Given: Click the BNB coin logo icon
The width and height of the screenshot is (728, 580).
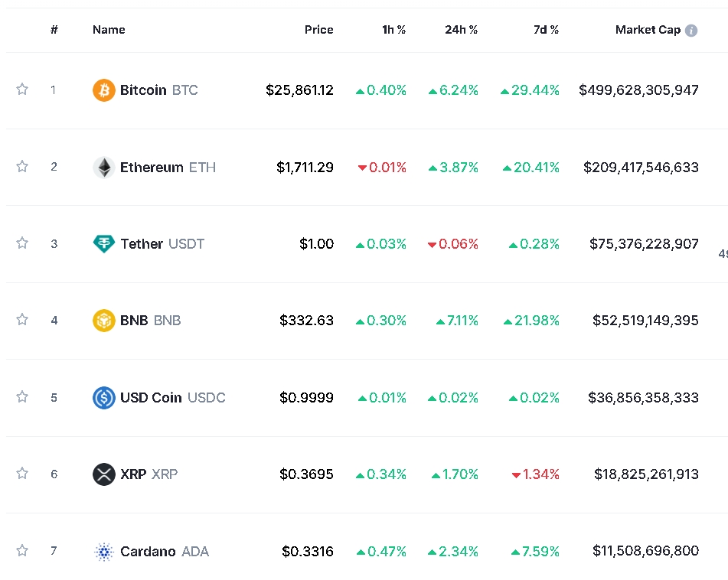Looking at the screenshot, I should 103,321.
